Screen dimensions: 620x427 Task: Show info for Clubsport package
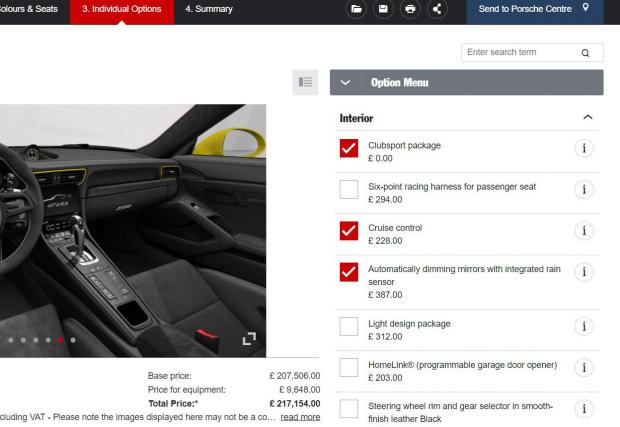tap(585, 149)
